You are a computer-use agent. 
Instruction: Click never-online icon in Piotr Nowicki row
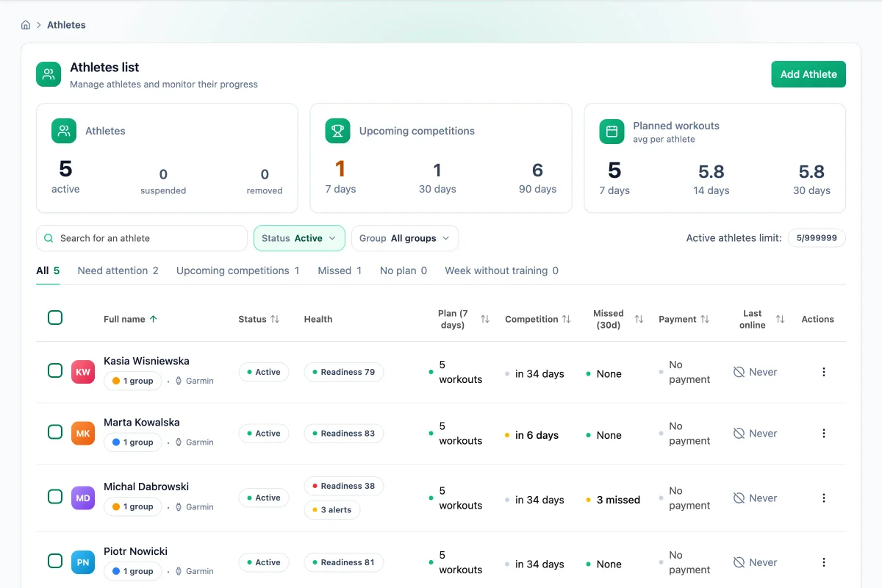[x=739, y=562]
